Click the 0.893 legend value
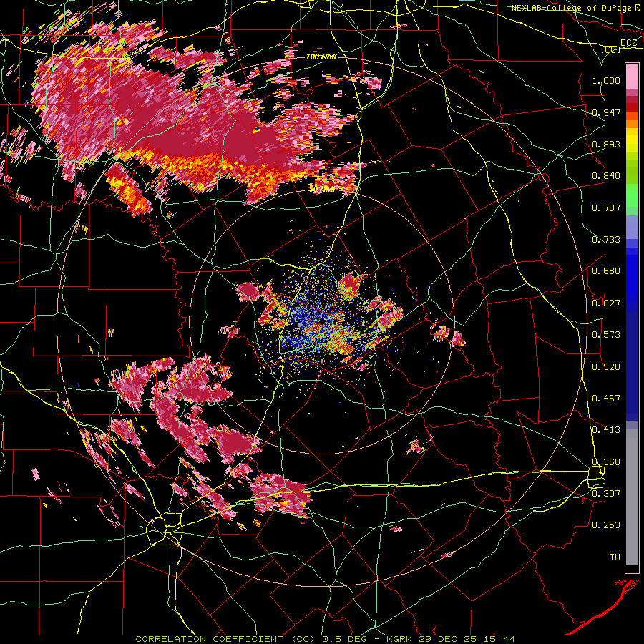Screen dimensions: 644x644 tap(606, 144)
